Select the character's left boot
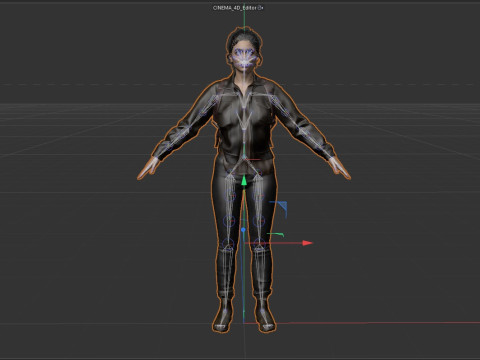480x360 pixels. click(265, 316)
